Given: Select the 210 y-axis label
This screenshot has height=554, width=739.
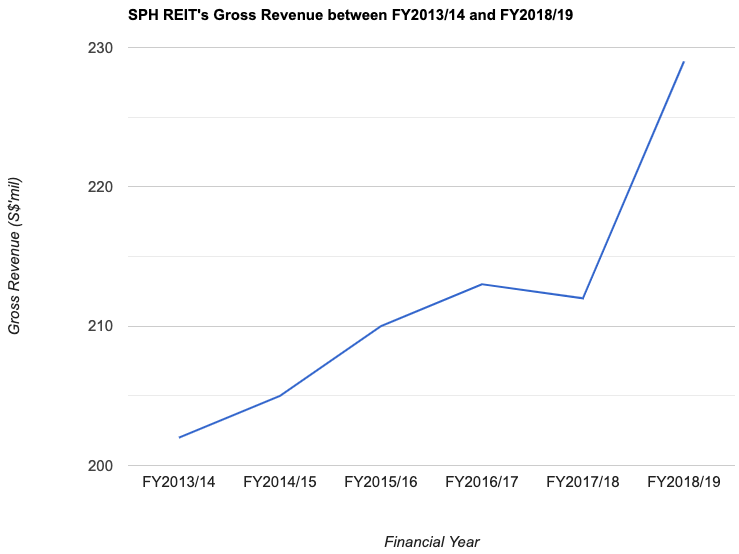Looking at the screenshot, I should coord(100,326).
